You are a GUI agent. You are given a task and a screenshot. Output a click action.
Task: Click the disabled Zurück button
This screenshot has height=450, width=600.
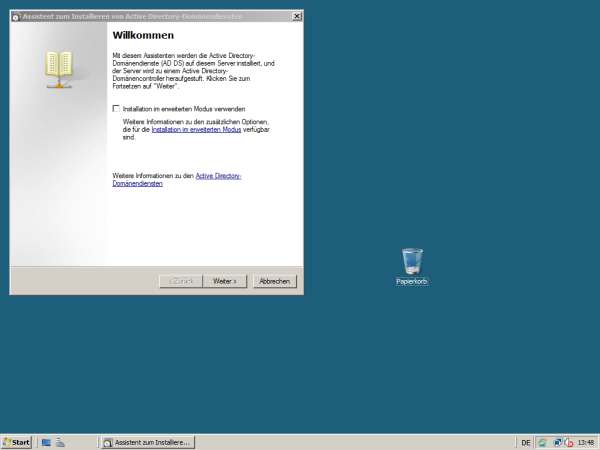tap(181, 281)
